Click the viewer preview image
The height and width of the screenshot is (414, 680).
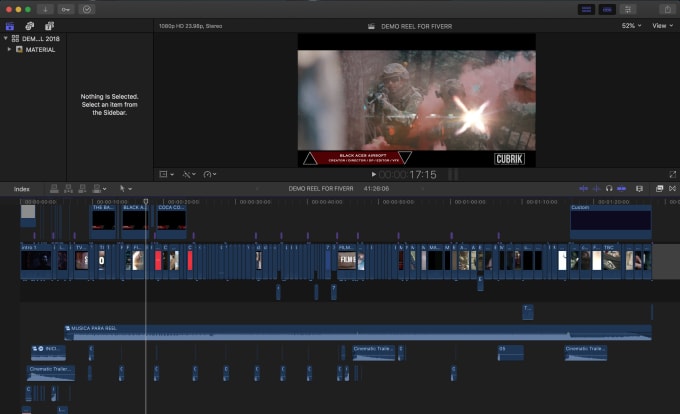[x=416, y=100]
